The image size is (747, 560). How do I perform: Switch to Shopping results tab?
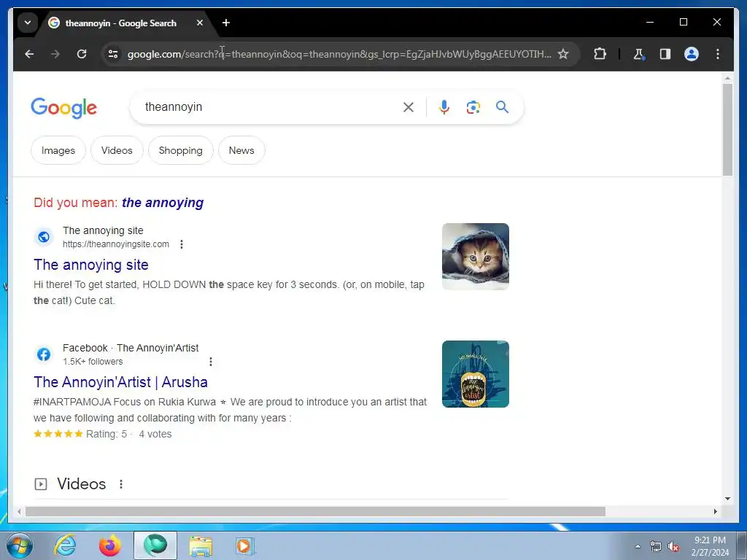pos(181,150)
